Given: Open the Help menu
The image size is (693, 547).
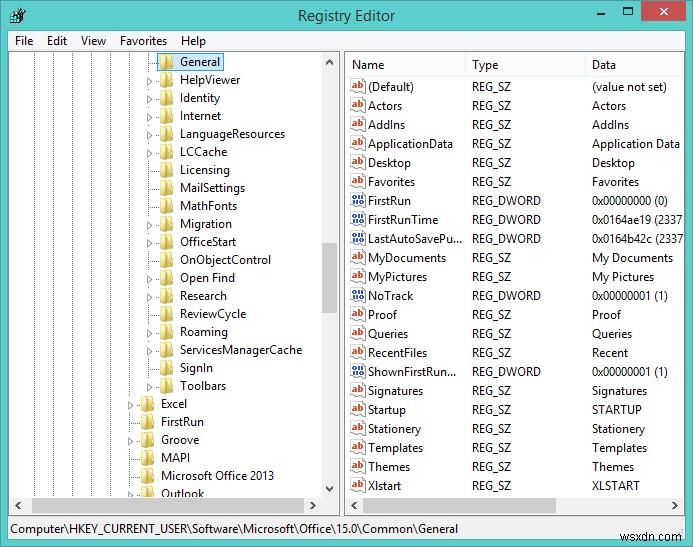Looking at the screenshot, I should click(x=193, y=41).
